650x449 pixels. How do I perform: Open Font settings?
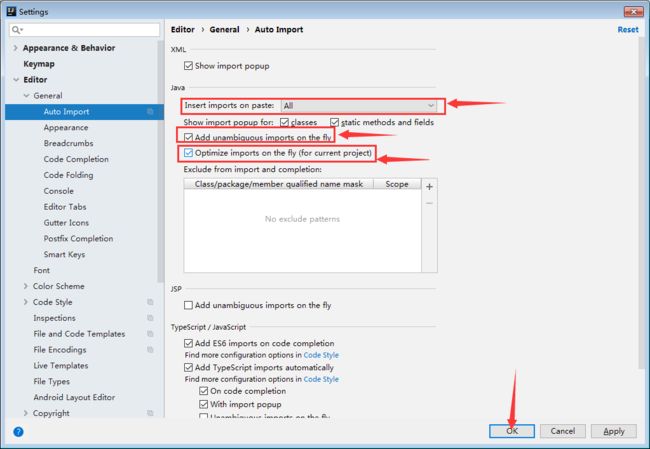tap(41, 270)
